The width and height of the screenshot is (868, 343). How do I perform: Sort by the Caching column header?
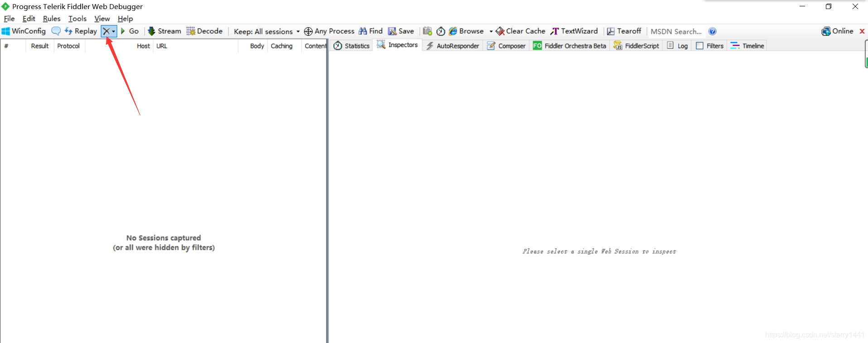point(285,46)
